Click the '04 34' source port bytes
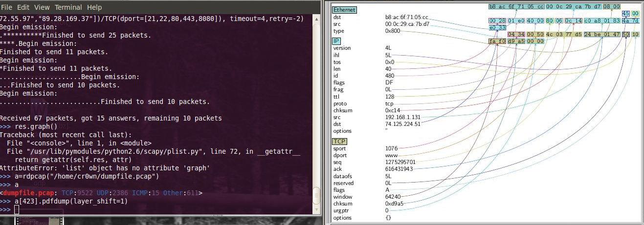Viewport: 644px width, 225px height. tap(516, 35)
